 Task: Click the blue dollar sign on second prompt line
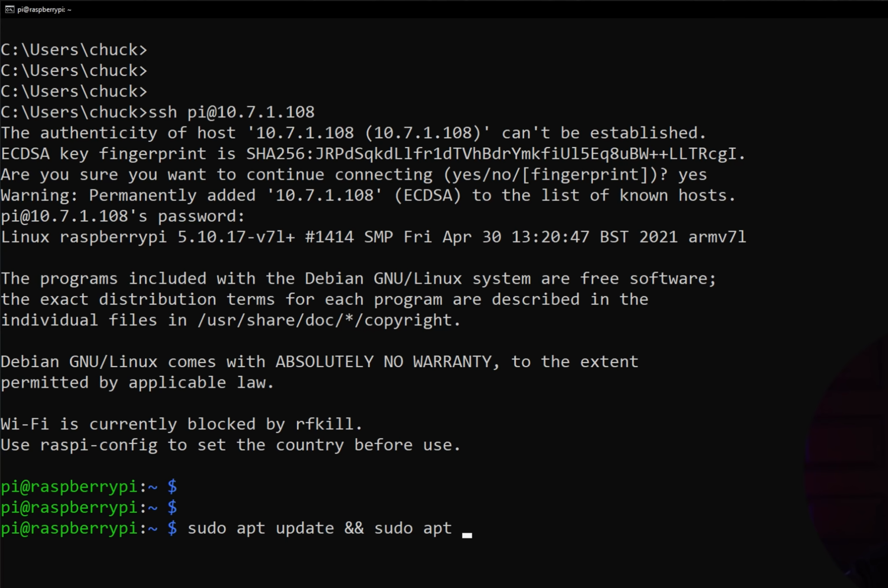pyautogui.click(x=173, y=507)
